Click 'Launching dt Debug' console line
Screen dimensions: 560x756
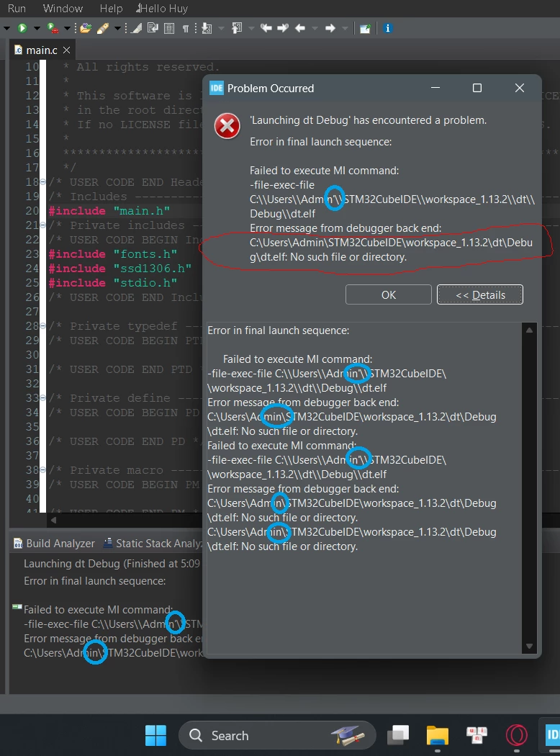[112, 564]
